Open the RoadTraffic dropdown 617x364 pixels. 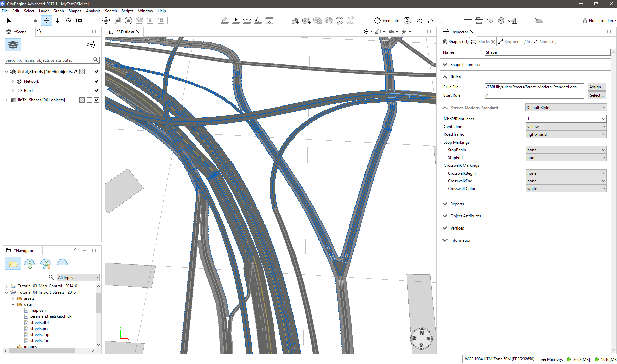click(566, 134)
